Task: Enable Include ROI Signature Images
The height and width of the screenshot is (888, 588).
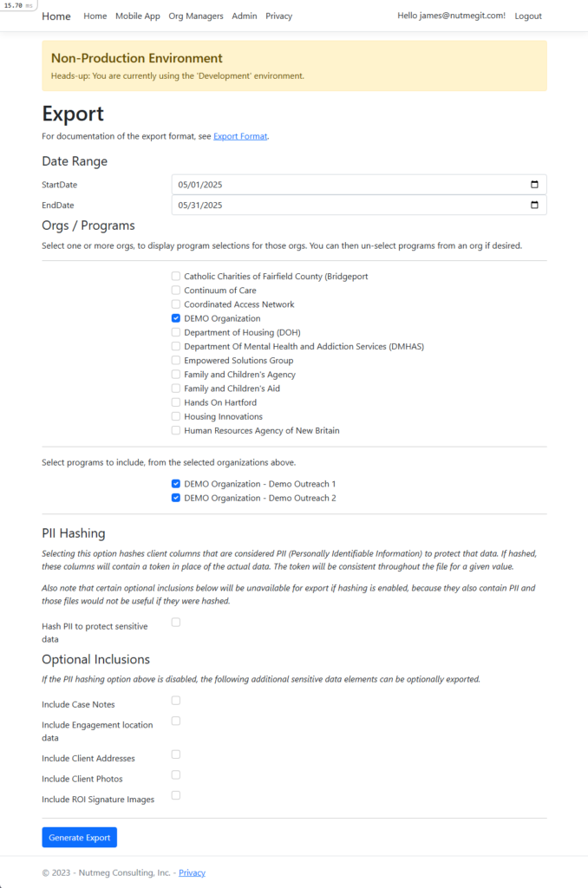Action: coord(176,795)
